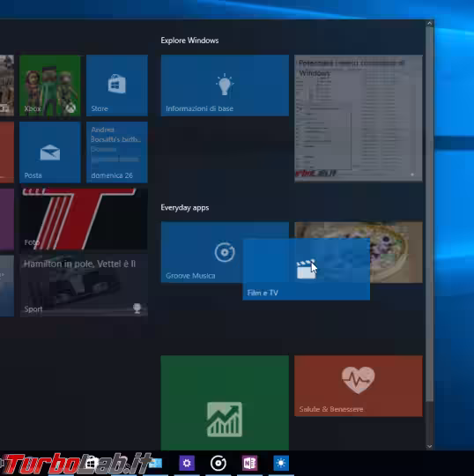Open Groove Music from the taskbar

(x=218, y=463)
